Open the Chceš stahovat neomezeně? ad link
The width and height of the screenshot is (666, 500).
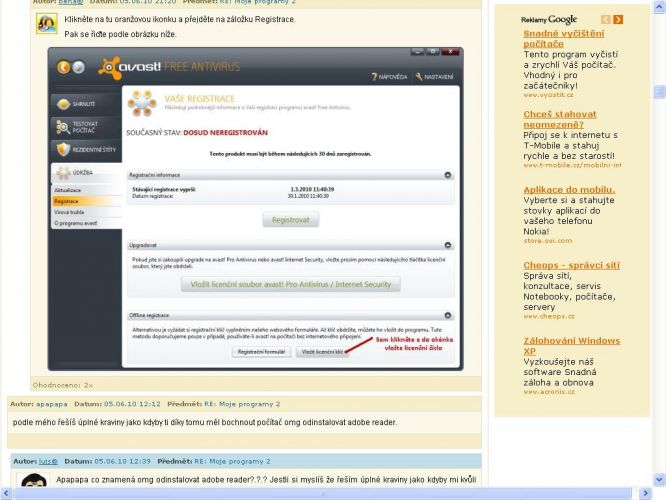(560, 119)
